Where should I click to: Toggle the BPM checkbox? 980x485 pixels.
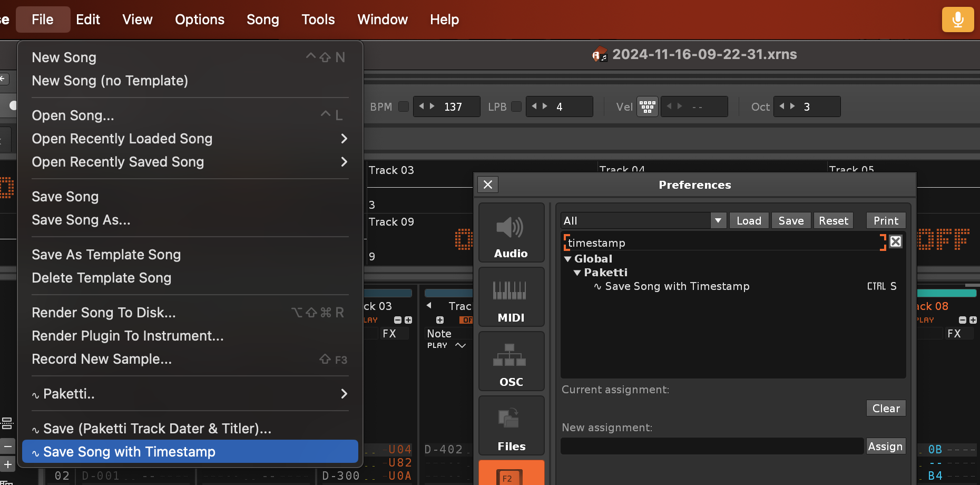[x=404, y=106]
